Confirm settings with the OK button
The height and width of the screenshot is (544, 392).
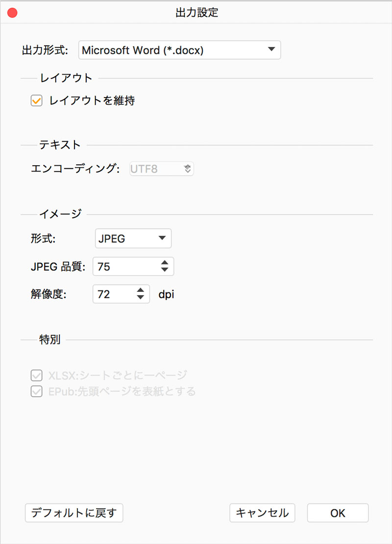point(337,513)
